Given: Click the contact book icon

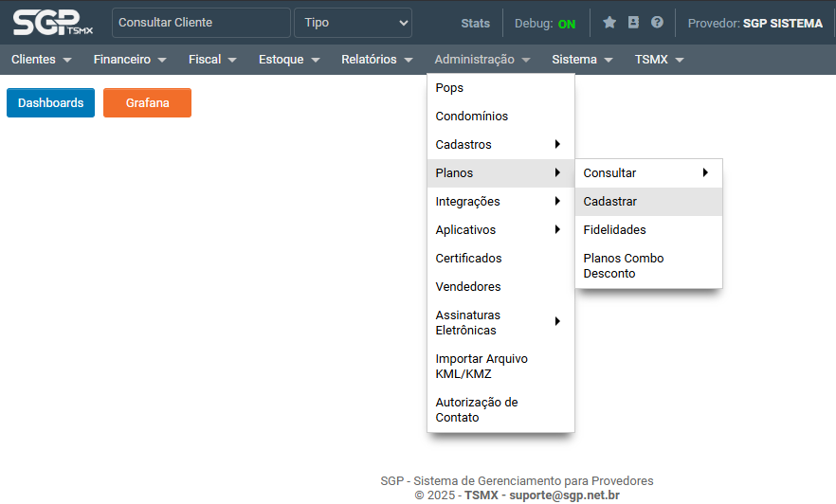Looking at the screenshot, I should click(633, 23).
